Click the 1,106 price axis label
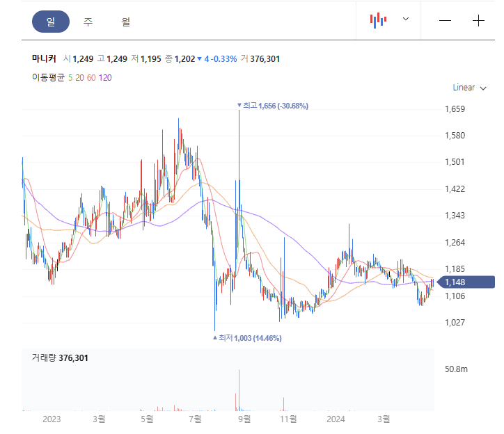Screen dimensions: 504x434 (x=455, y=296)
